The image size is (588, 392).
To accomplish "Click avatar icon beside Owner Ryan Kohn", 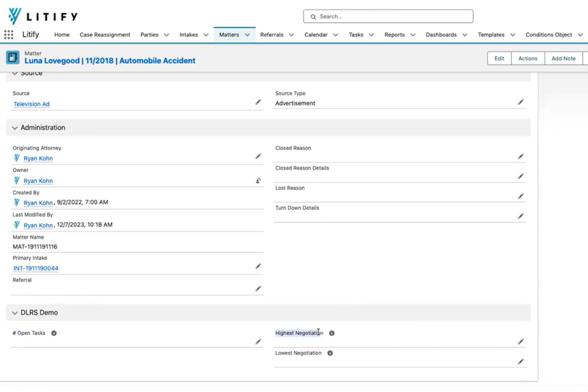I will point(17,181).
